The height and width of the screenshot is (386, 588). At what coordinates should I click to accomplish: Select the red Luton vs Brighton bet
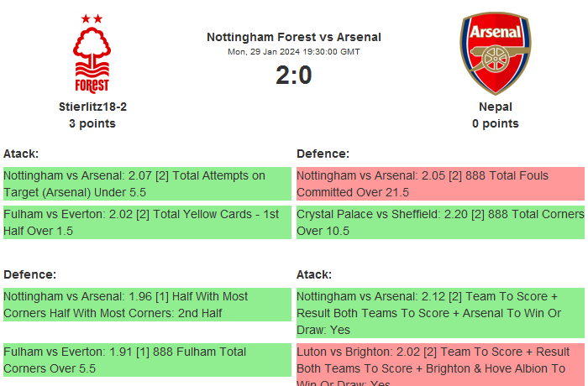point(440,366)
